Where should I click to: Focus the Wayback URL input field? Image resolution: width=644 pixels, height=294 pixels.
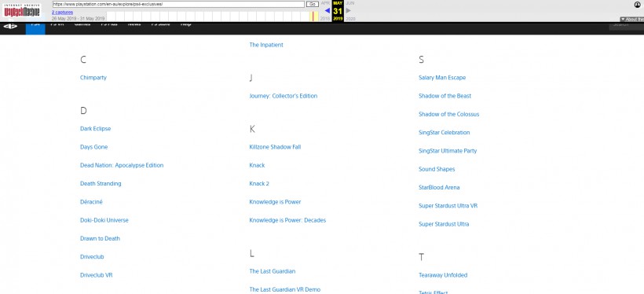click(178, 4)
